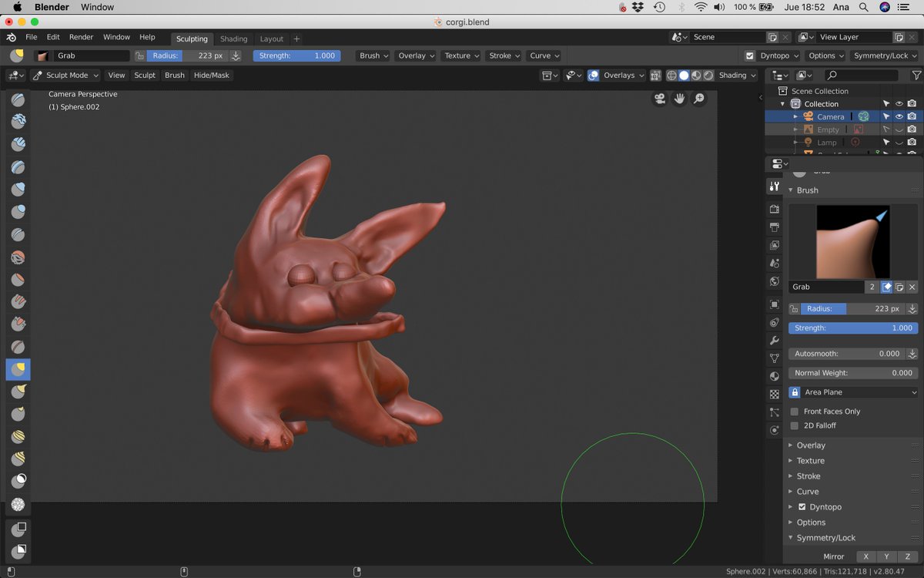
Task: Open the Hide/Mask menu
Action: coord(211,76)
